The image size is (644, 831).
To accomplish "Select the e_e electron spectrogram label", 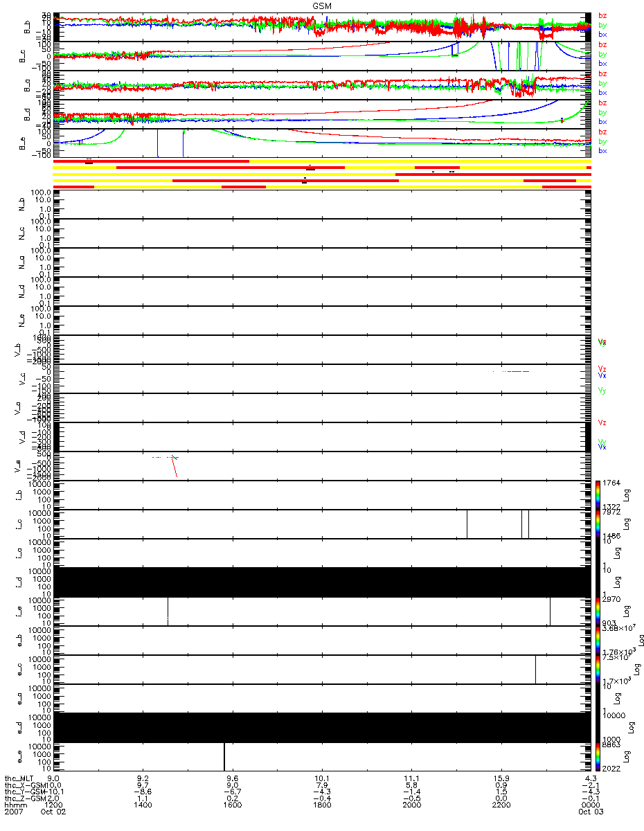I will point(21,756).
